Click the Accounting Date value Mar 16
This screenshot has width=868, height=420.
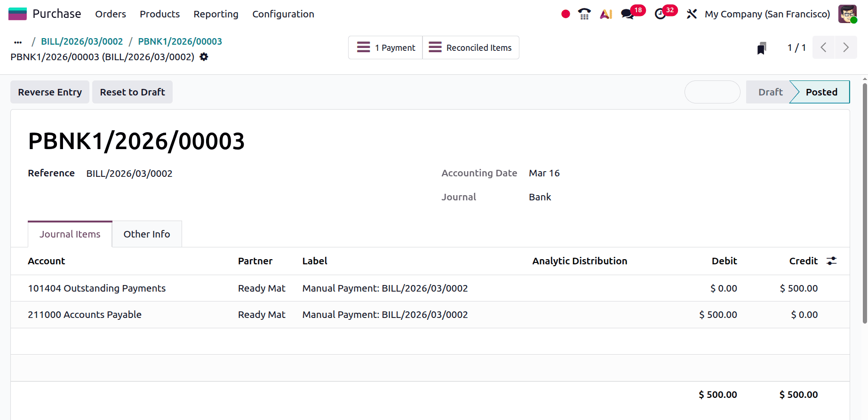tap(544, 173)
